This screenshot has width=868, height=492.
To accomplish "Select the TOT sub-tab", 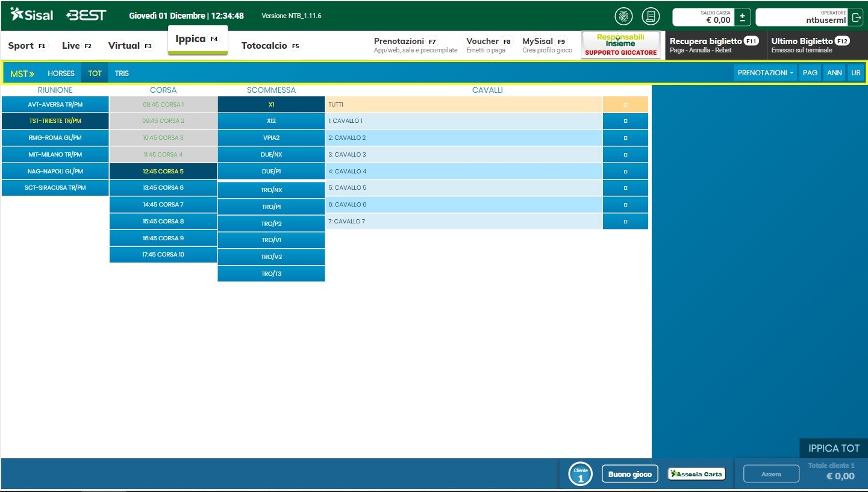I will (95, 73).
